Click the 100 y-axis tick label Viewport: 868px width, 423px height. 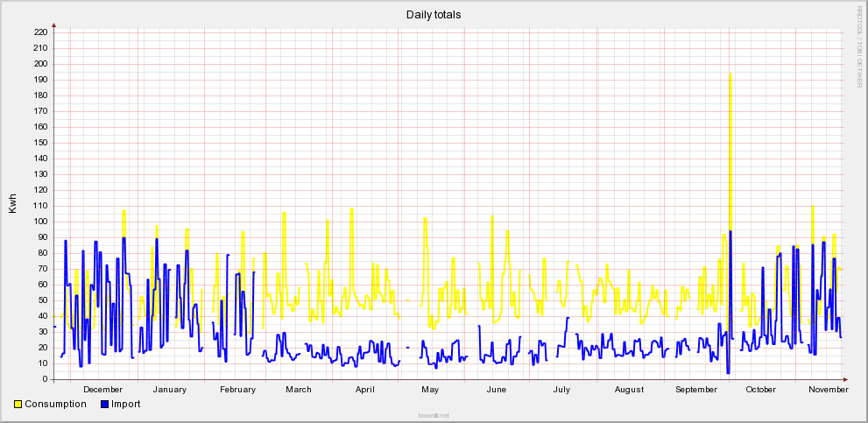(x=40, y=222)
